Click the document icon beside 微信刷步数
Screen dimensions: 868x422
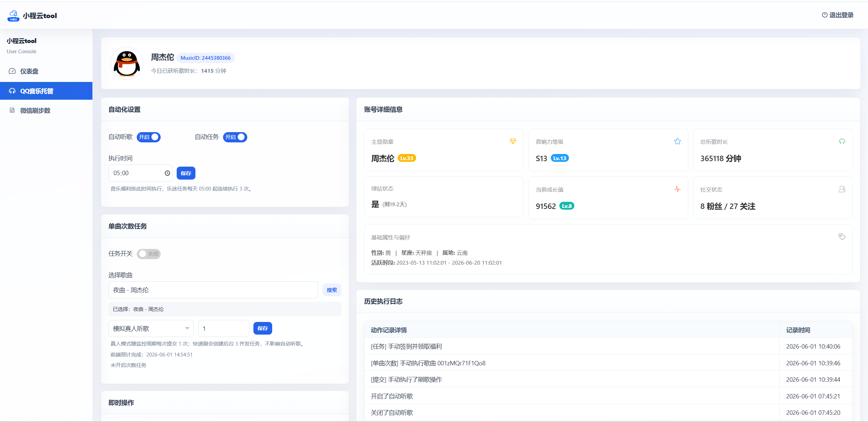(x=12, y=110)
